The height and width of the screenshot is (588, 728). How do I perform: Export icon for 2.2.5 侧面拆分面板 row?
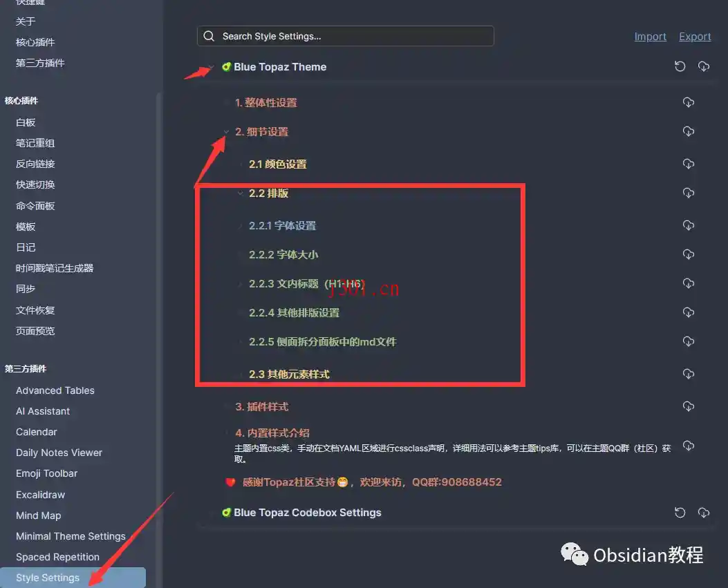tap(688, 341)
